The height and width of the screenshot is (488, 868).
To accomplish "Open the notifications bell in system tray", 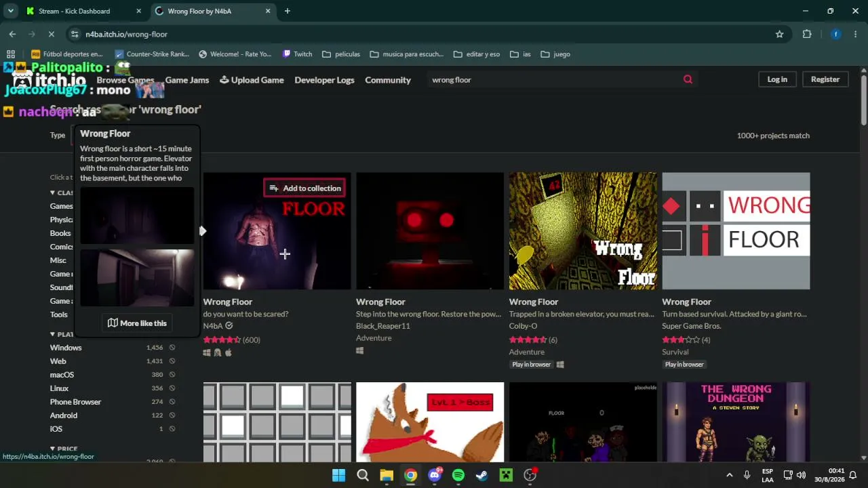I will tap(853, 475).
